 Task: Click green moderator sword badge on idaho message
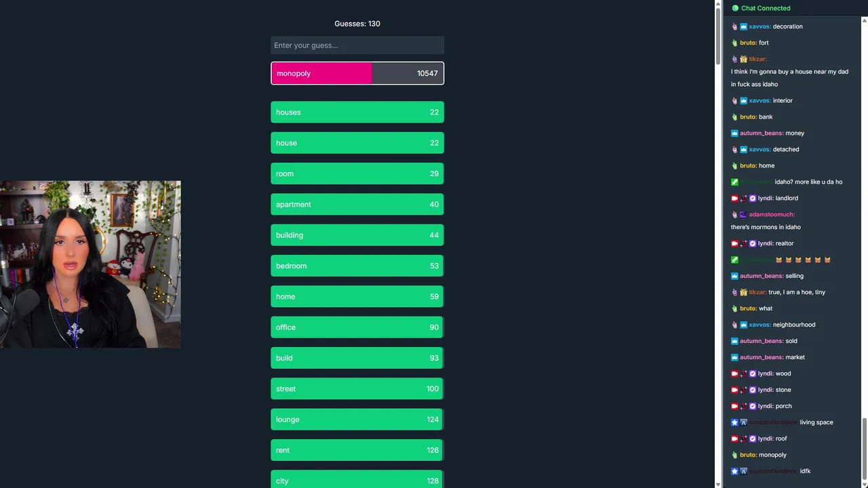point(734,182)
